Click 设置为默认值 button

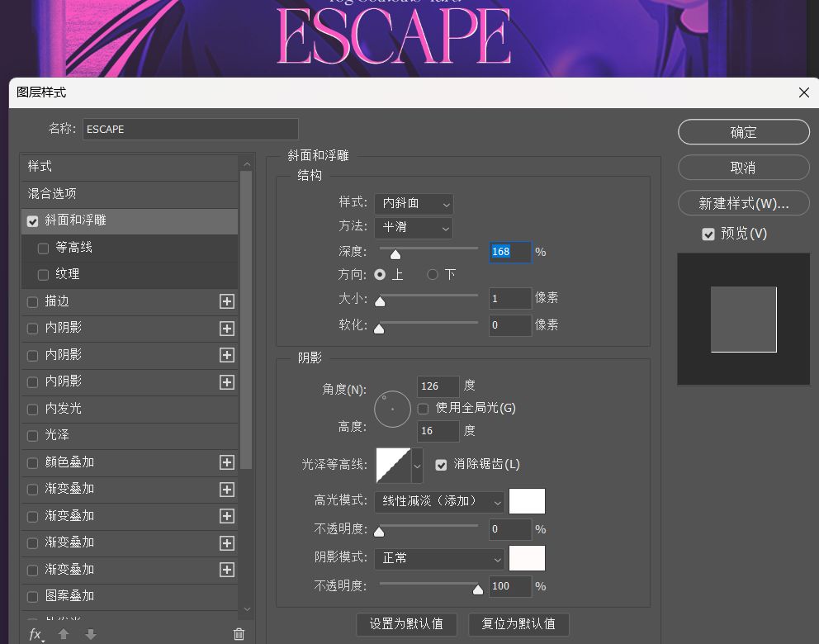406,623
